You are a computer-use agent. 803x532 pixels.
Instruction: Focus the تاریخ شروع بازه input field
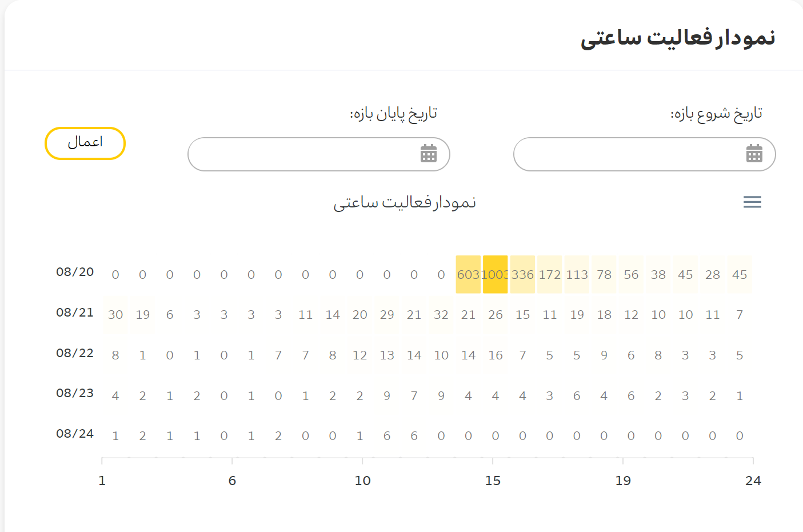[645, 154]
